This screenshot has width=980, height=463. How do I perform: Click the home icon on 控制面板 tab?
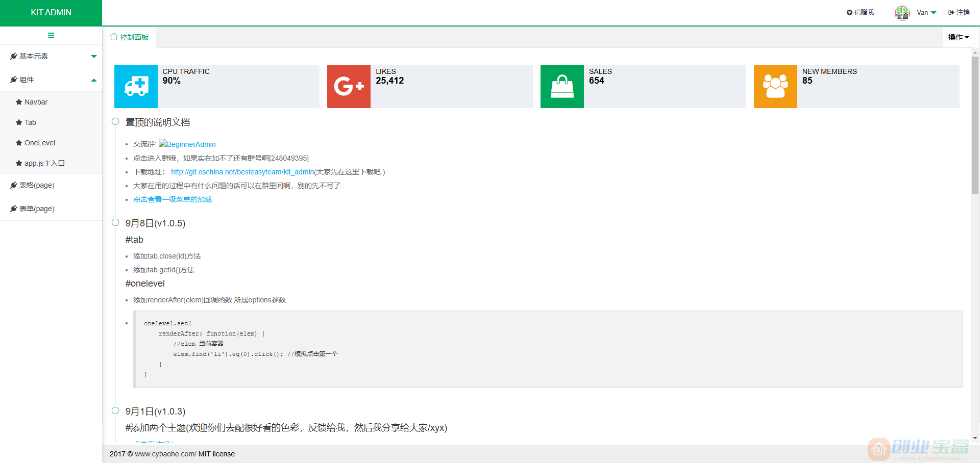[114, 37]
